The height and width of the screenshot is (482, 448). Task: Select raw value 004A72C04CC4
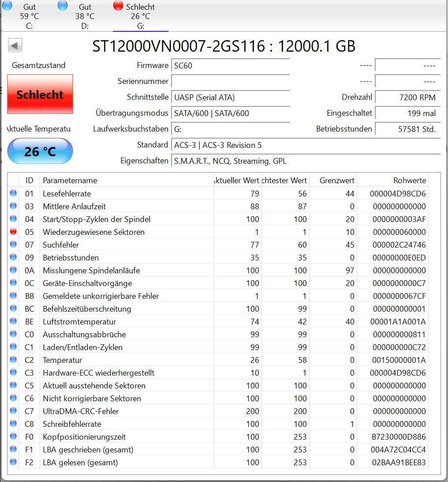point(398,450)
